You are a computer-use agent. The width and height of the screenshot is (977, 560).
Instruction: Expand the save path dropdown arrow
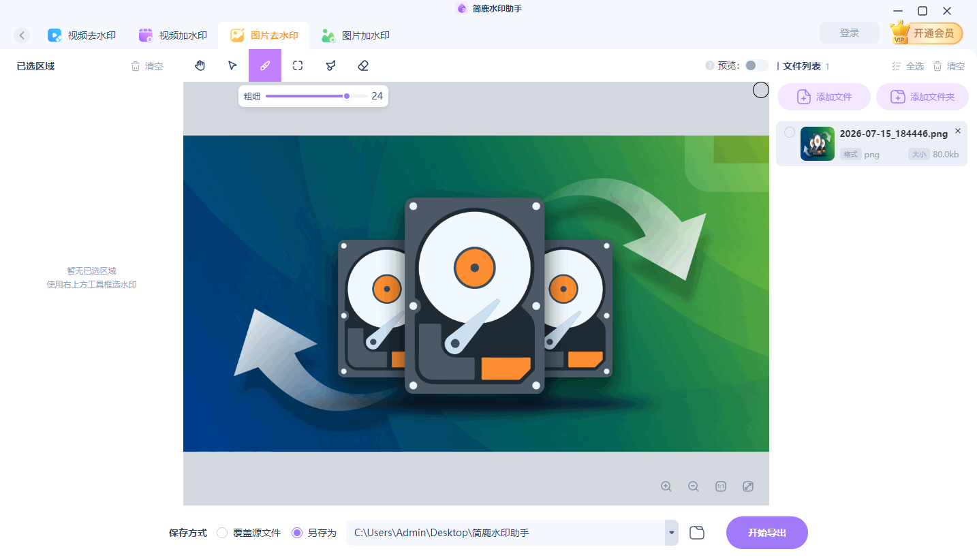tap(672, 533)
